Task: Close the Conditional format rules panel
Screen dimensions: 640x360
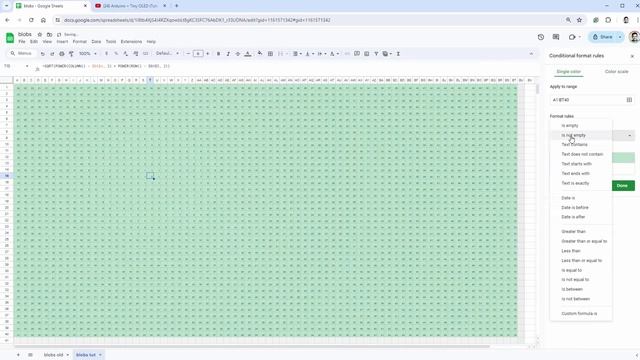Action: tap(632, 56)
